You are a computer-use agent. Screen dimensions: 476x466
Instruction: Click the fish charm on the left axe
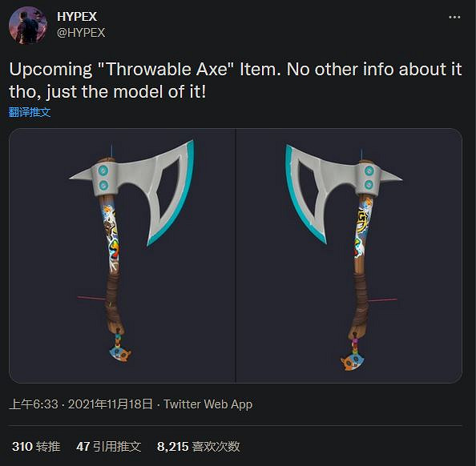(x=120, y=354)
